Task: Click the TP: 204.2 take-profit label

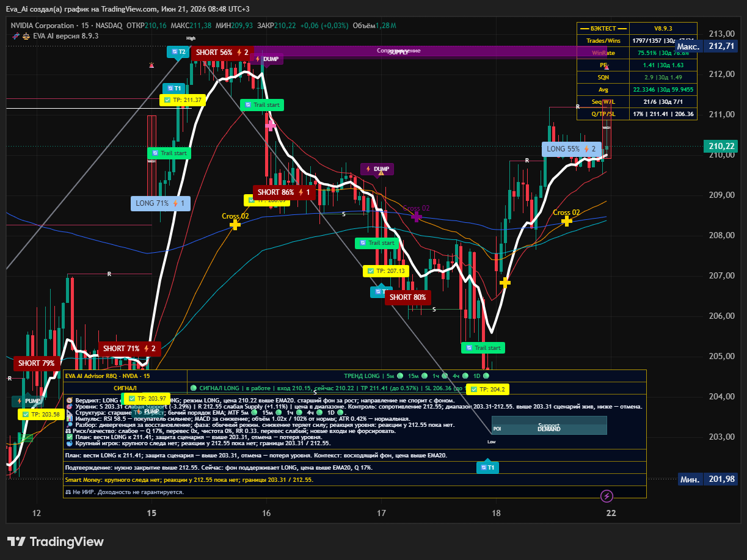Action: [x=487, y=390]
